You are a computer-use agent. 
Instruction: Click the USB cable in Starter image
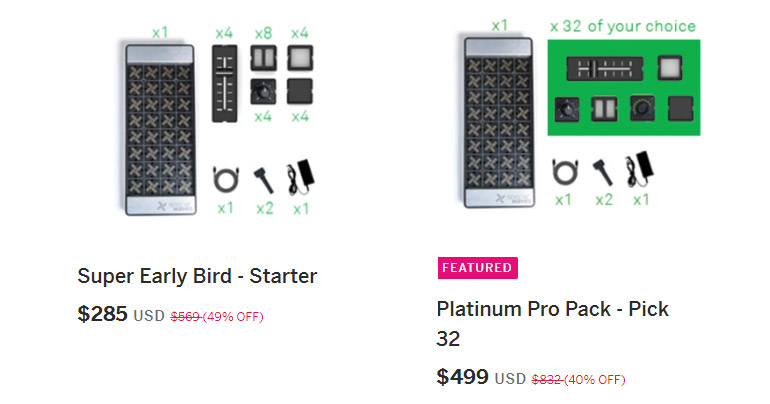point(225,179)
